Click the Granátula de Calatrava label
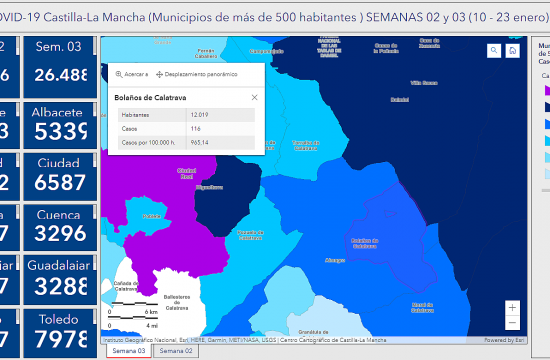The image size is (550, 360). (x=314, y=332)
